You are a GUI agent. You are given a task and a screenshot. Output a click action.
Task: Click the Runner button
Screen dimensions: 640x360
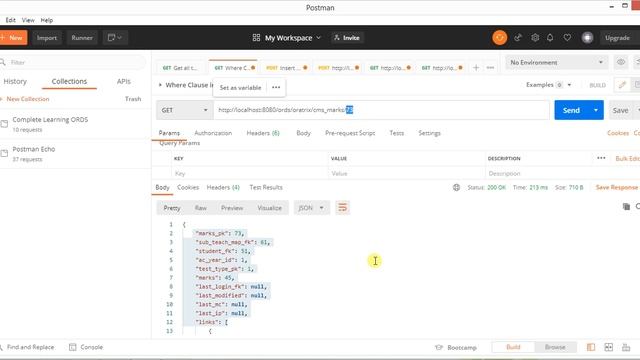(x=82, y=38)
